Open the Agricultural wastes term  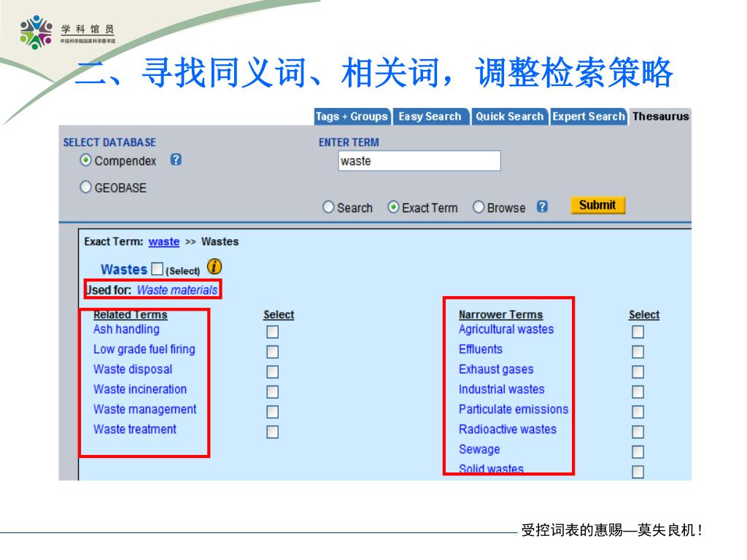[506, 329]
